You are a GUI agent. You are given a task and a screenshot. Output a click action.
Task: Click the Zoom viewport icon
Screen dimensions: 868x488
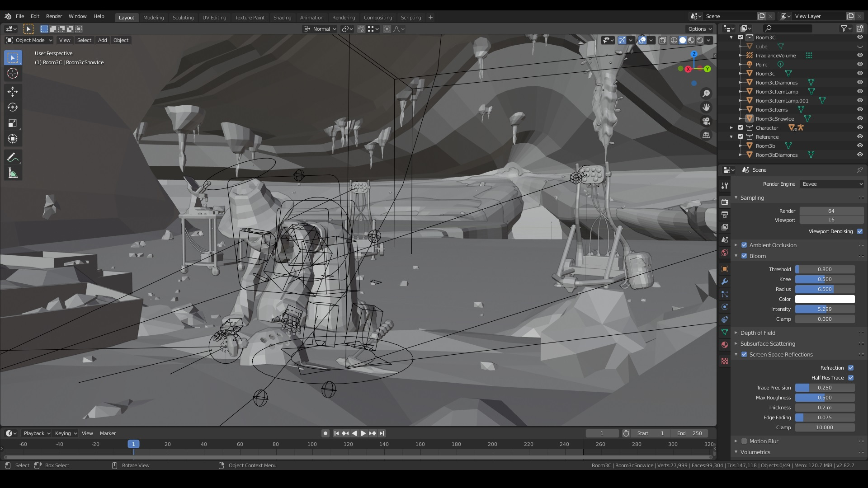click(x=706, y=94)
